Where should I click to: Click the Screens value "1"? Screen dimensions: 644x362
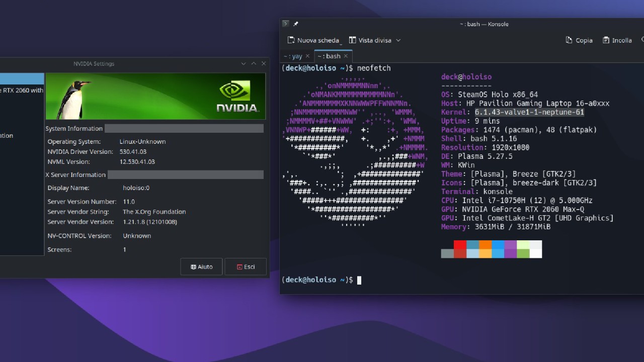pos(124,250)
